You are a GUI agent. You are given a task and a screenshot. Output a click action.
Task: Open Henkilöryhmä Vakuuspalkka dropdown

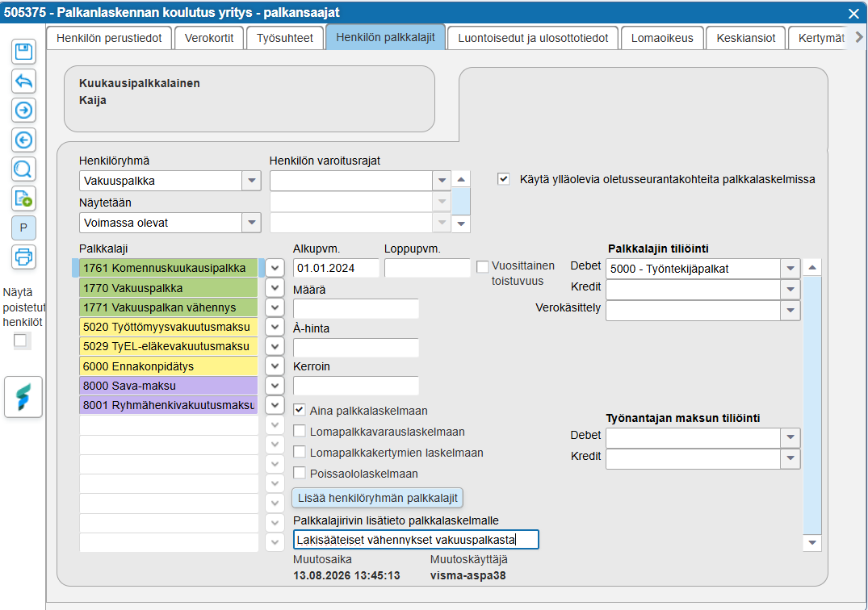[251, 181]
